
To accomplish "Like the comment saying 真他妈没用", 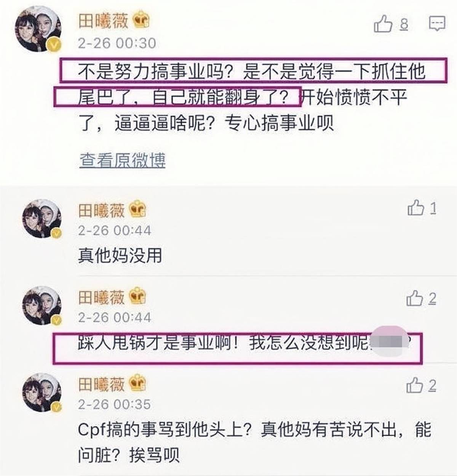I will click(415, 208).
